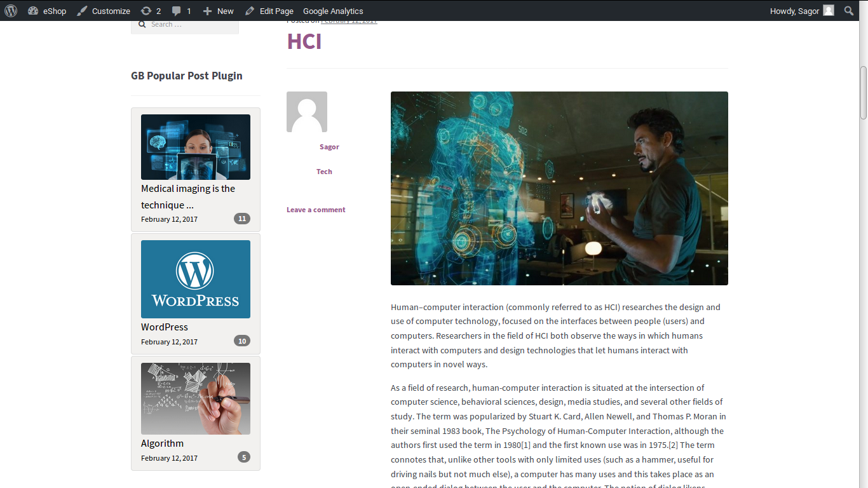
Task: Click the Customize paintbrush icon
Action: point(82,11)
